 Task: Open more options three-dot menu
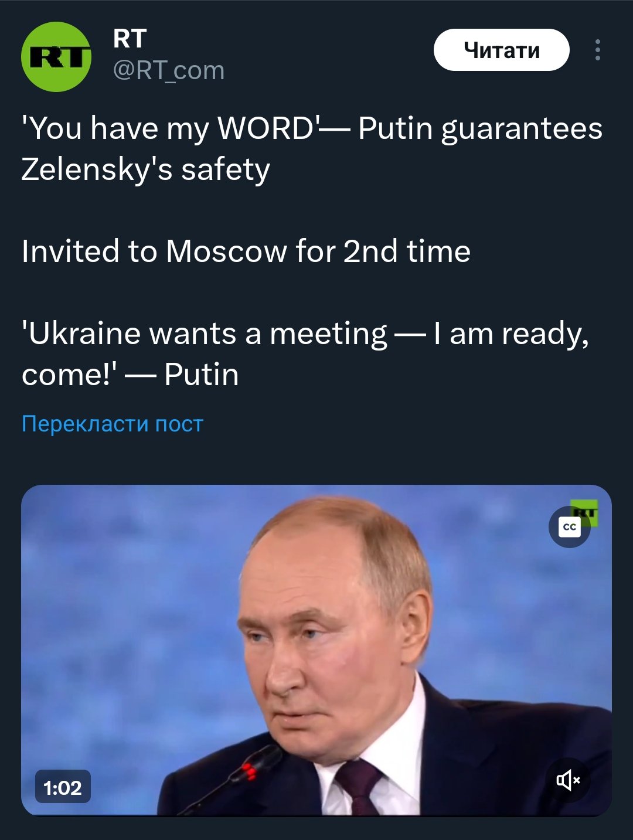click(597, 50)
